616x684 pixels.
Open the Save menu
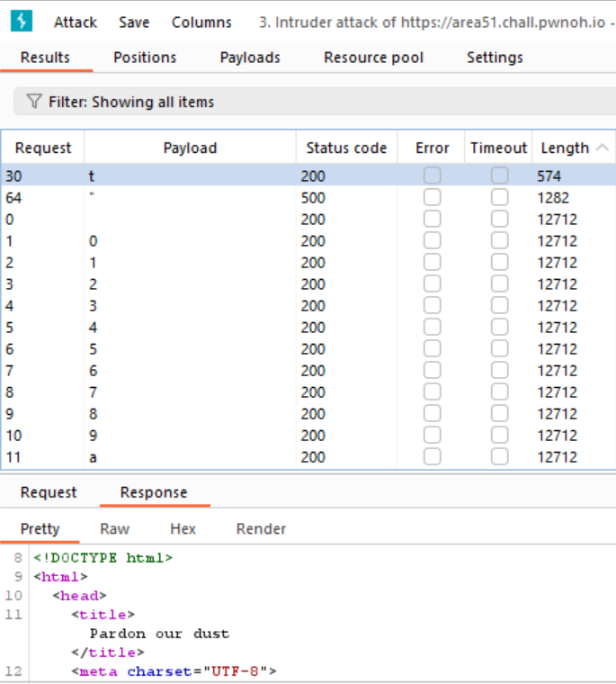click(x=134, y=22)
